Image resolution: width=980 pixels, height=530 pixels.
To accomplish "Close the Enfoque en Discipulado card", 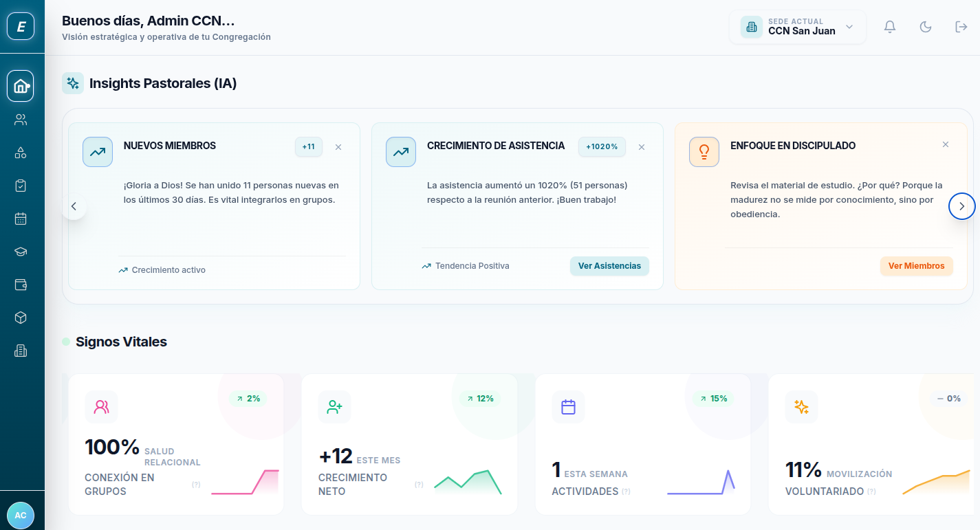I will click(x=946, y=144).
